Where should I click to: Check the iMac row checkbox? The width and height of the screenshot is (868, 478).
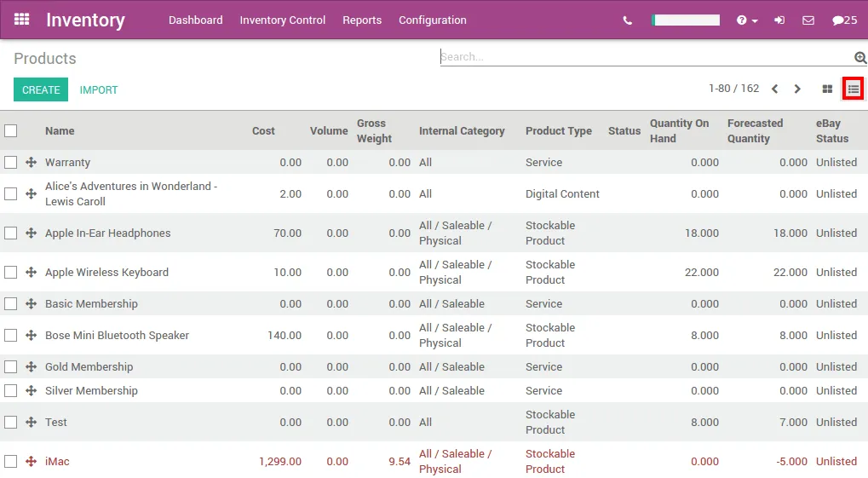(x=10, y=462)
